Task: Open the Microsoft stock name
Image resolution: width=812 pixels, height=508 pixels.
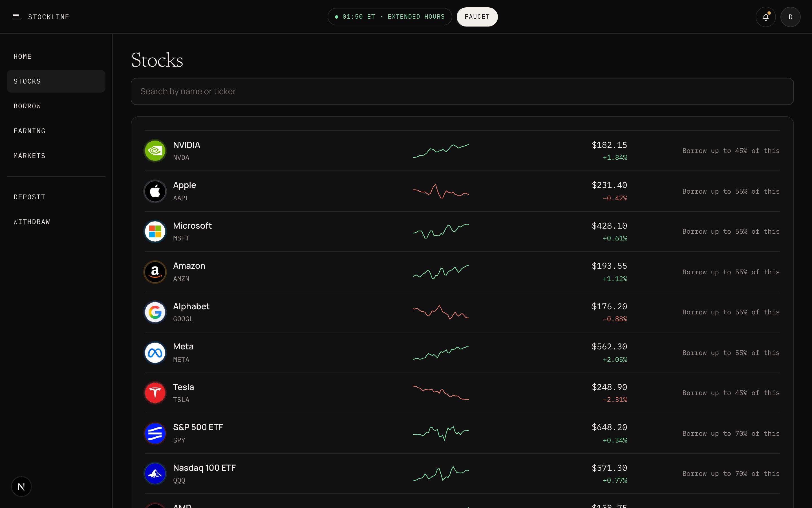Action: 192,225
